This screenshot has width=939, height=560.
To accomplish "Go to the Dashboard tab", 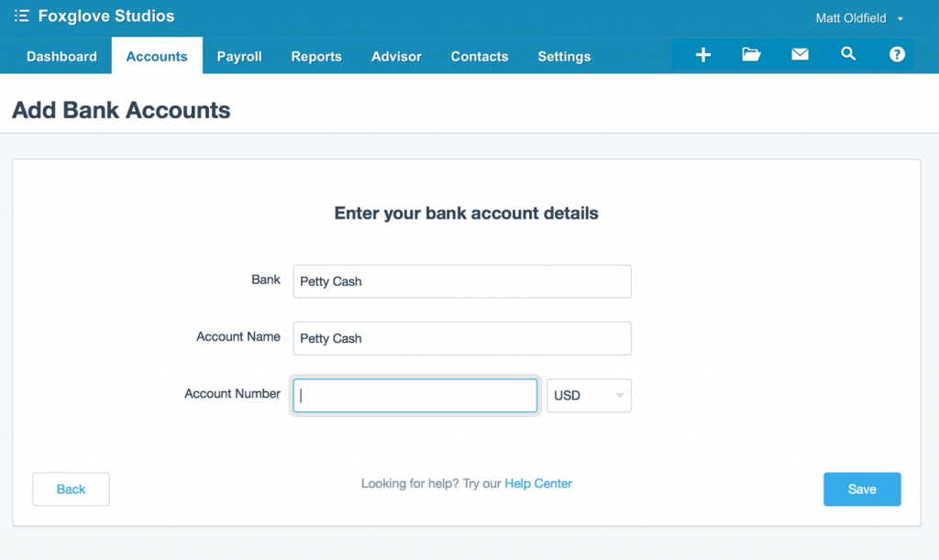I will (x=61, y=57).
